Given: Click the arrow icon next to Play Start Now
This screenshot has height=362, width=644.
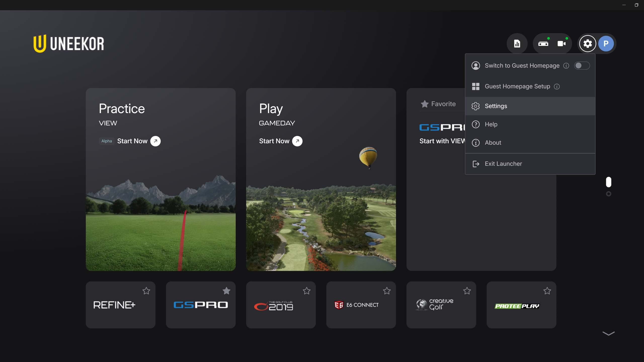Looking at the screenshot, I should [297, 141].
